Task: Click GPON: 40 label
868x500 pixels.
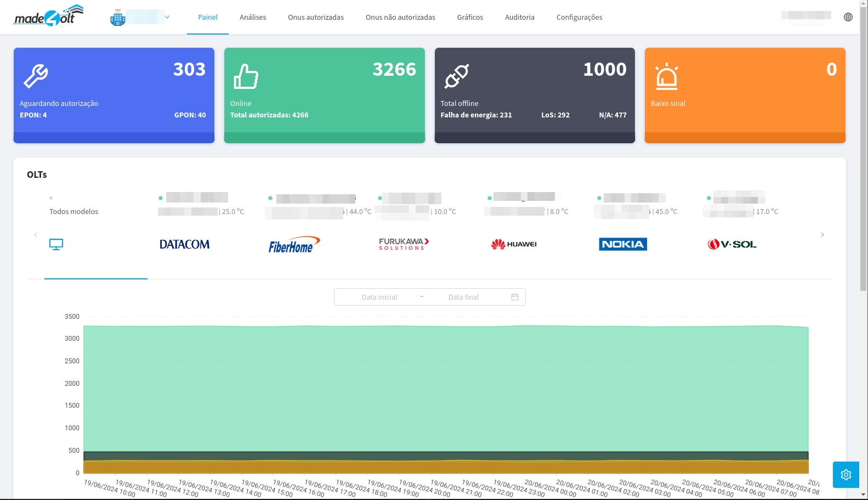Action: click(190, 115)
